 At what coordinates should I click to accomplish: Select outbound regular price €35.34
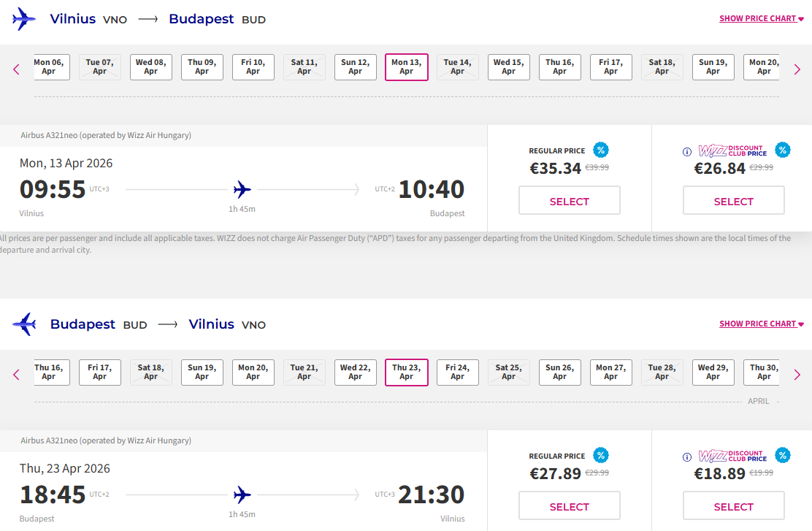[569, 201]
